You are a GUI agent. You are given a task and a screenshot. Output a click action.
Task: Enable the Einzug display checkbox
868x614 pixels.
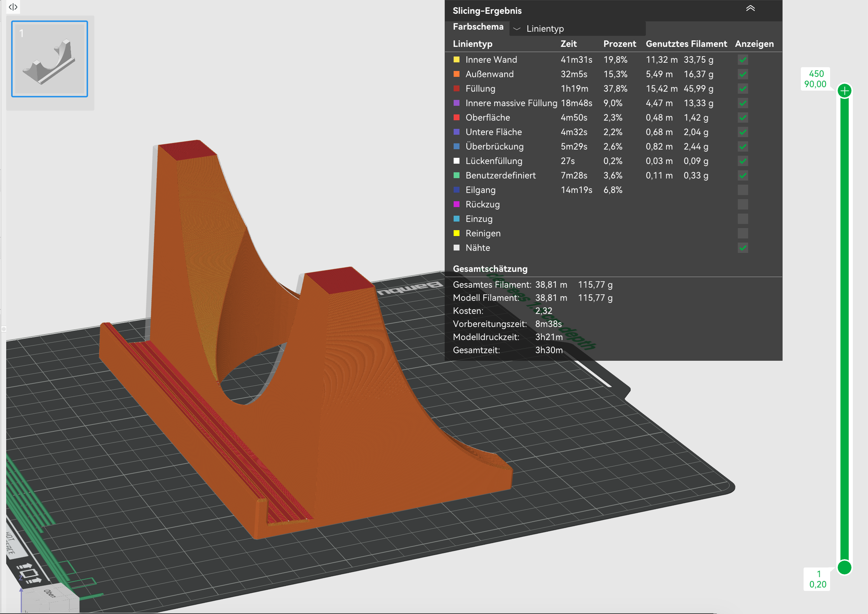point(743,219)
